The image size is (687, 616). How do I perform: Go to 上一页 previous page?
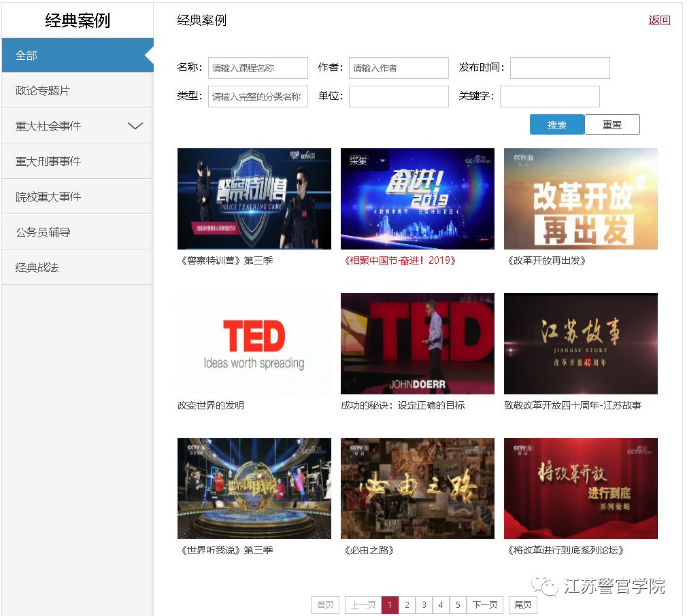tap(363, 605)
